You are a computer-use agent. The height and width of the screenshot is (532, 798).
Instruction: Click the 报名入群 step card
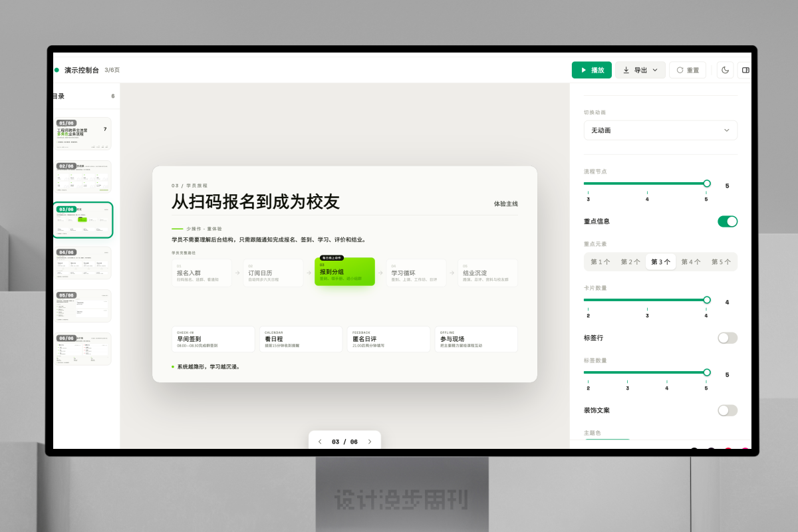[201, 273]
